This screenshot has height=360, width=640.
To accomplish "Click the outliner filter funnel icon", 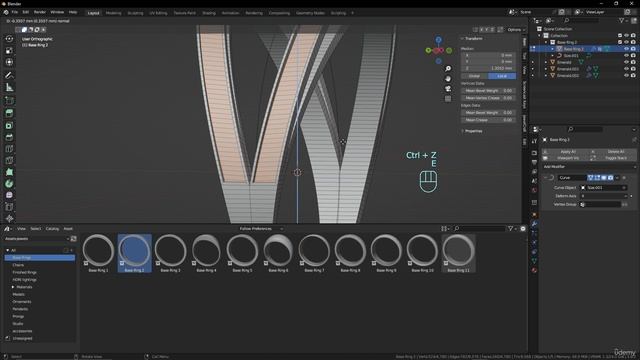I will coord(622,20).
